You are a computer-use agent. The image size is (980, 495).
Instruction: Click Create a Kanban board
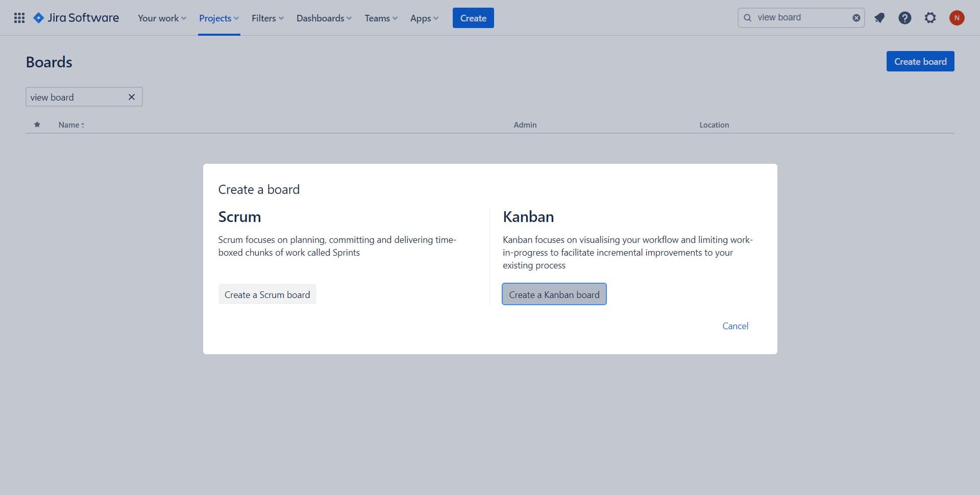pos(554,294)
